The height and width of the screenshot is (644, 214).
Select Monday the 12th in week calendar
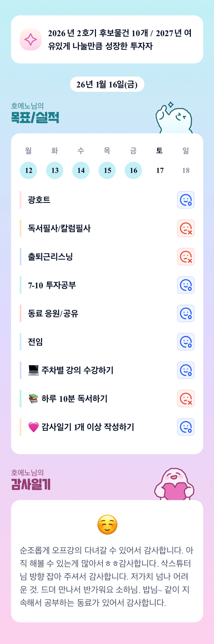coord(28,170)
